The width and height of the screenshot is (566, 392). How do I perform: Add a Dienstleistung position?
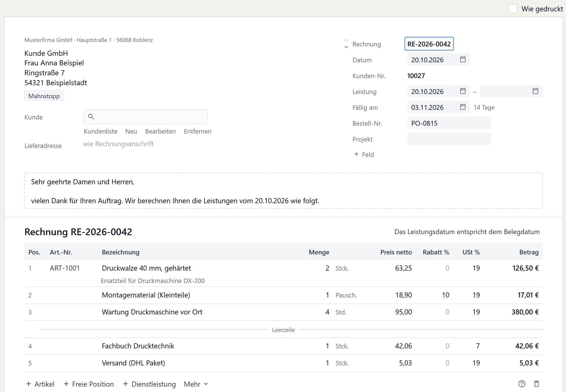tap(149, 384)
